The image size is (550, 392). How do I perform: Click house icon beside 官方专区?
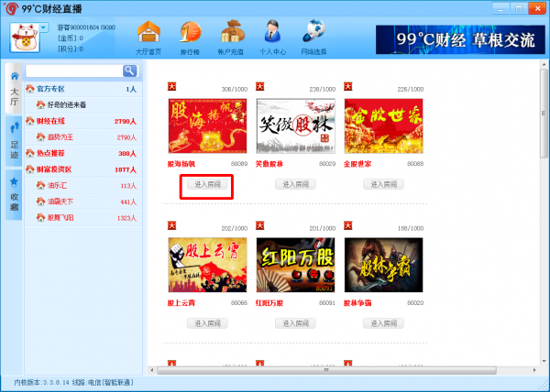(30, 89)
